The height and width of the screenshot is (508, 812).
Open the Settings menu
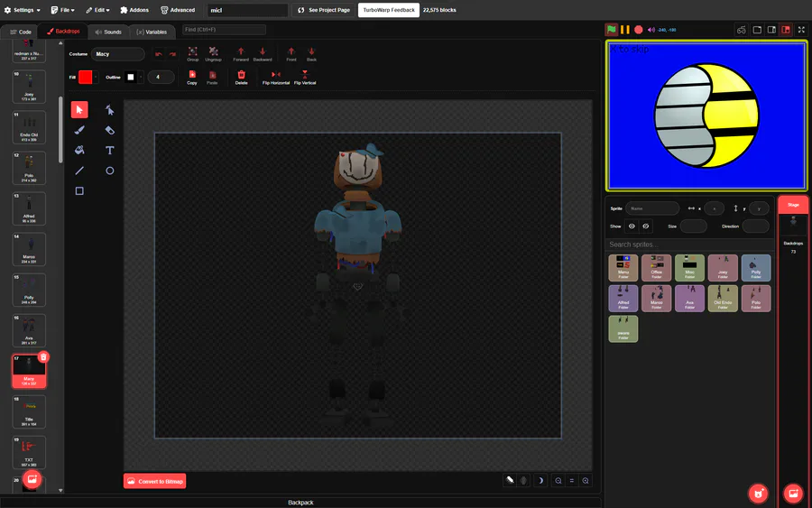click(x=23, y=10)
